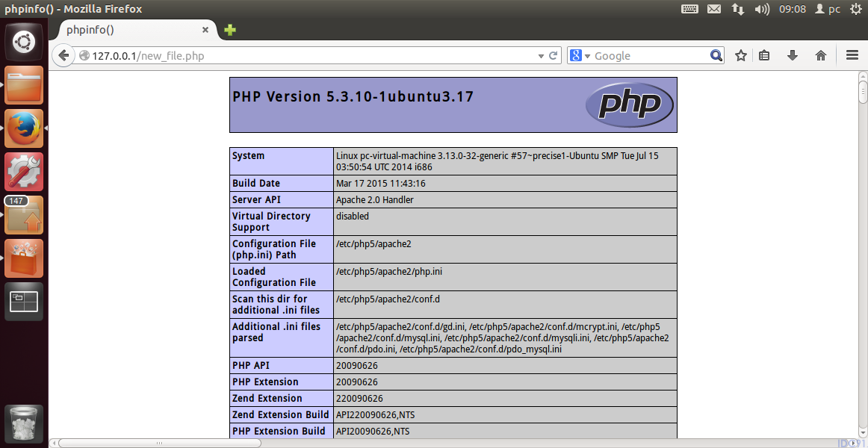The image size is (868, 448).
Task: Click the Server API label
Action: coord(256,199)
